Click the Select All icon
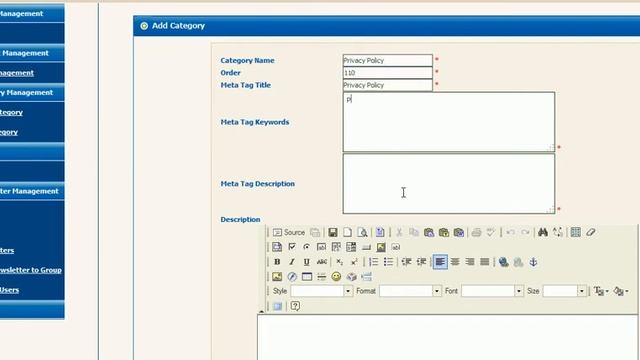Image resolution: width=640 pixels, height=360 pixels. 576,232
